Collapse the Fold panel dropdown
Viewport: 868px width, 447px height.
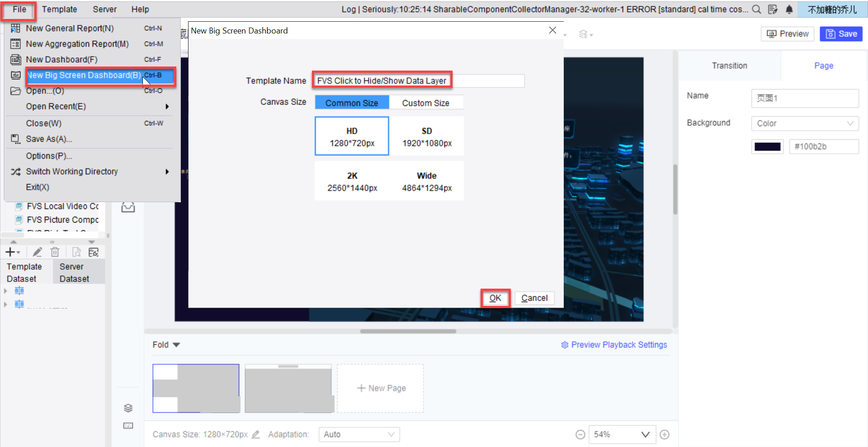(x=165, y=344)
